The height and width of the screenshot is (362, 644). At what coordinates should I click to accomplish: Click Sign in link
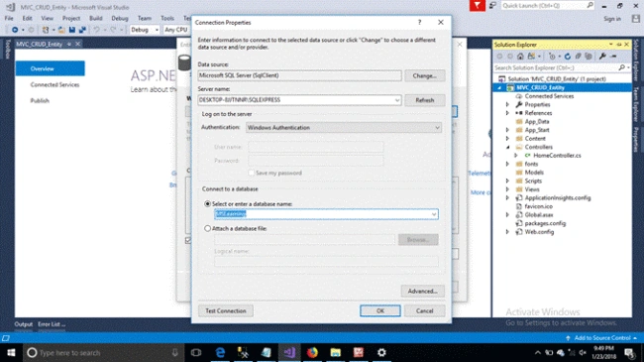click(612, 19)
